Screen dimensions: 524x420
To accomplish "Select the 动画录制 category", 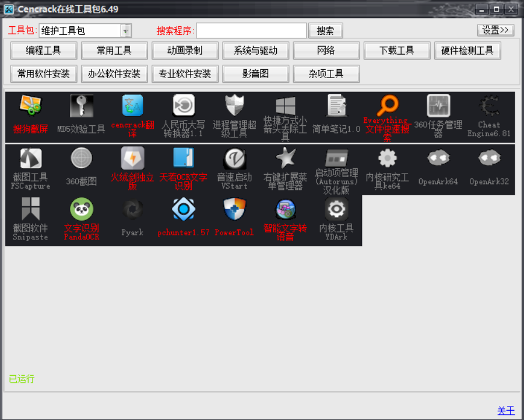I will [x=185, y=51].
